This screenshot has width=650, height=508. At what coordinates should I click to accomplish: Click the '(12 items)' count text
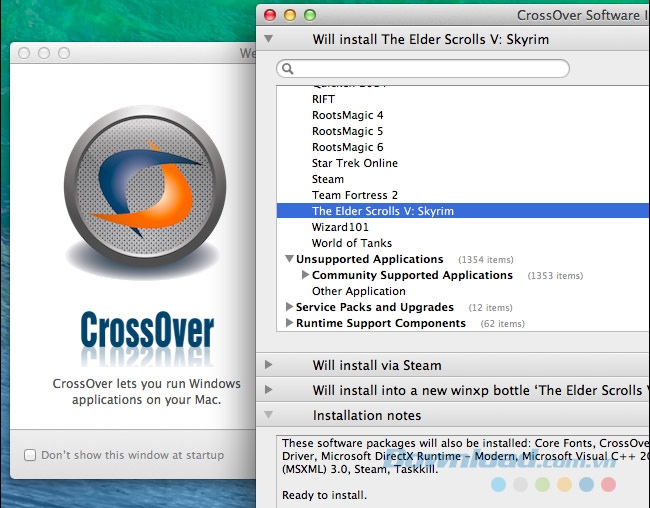pos(490,308)
